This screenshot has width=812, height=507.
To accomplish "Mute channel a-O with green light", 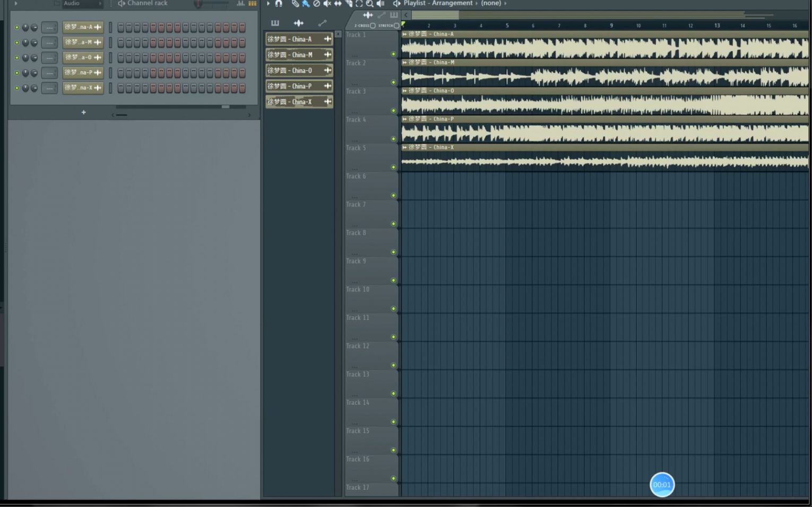I will [x=17, y=57].
